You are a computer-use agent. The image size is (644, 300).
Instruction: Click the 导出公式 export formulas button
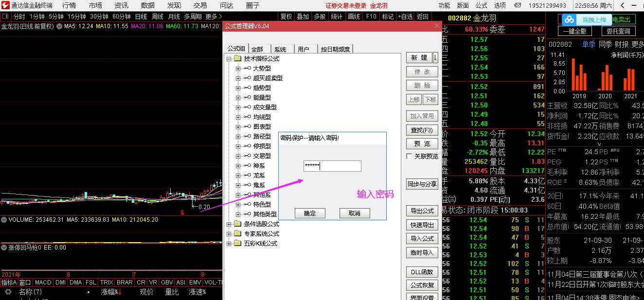tap(421, 211)
